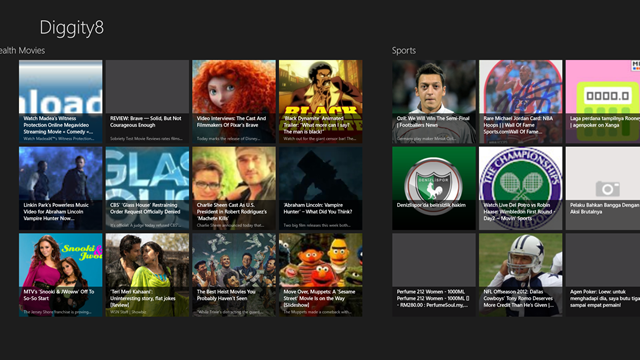
Task: Open 'Ozil: We Will Win The Semi-Final' tile
Action: click(x=434, y=102)
